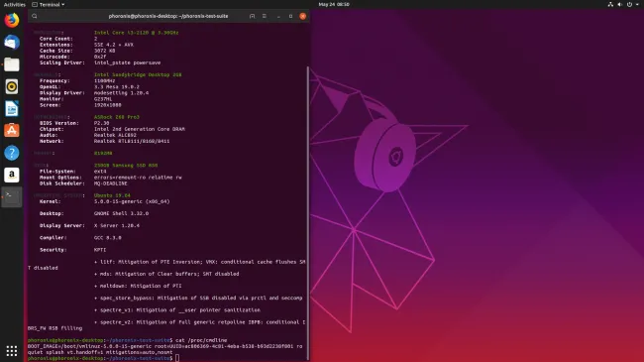Image resolution: width=644 pixels, height=362 pixels.
Task: Show Applications grid
Action: coord(12,350)
